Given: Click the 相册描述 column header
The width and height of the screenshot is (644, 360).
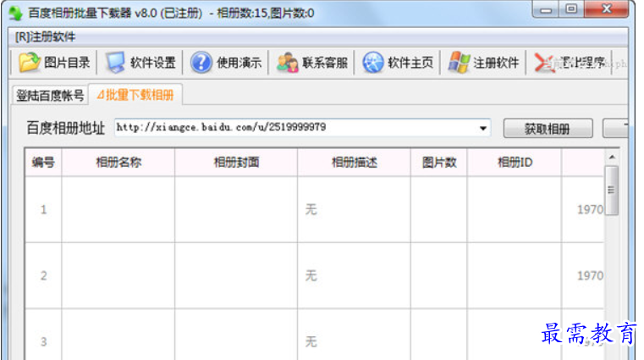Looking at the screenshot, I should tap(354, 163).
